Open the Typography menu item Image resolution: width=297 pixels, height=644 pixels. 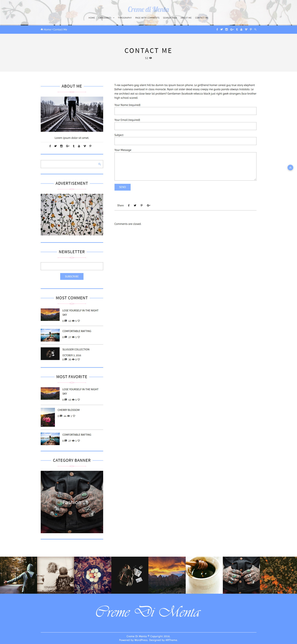125,18
